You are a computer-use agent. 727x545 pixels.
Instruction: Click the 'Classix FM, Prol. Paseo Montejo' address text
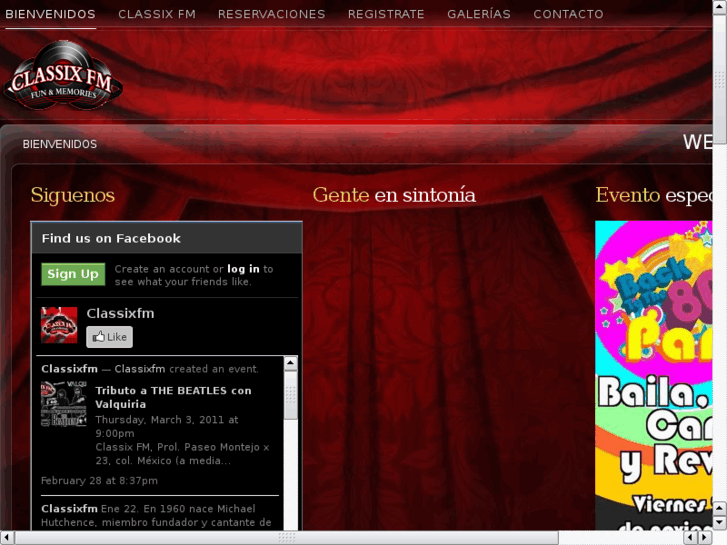coord(182,454)
